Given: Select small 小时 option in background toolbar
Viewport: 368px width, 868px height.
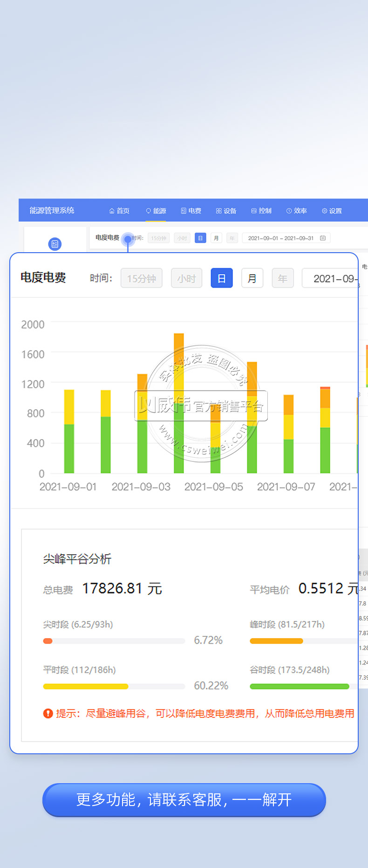Looking at the screenshot, I should [182, 238].
